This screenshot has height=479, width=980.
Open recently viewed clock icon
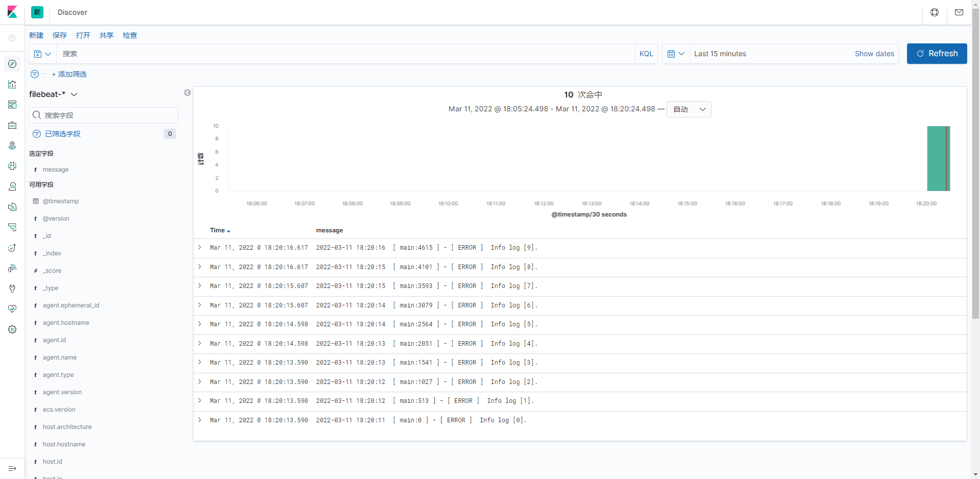click(12, 38)
